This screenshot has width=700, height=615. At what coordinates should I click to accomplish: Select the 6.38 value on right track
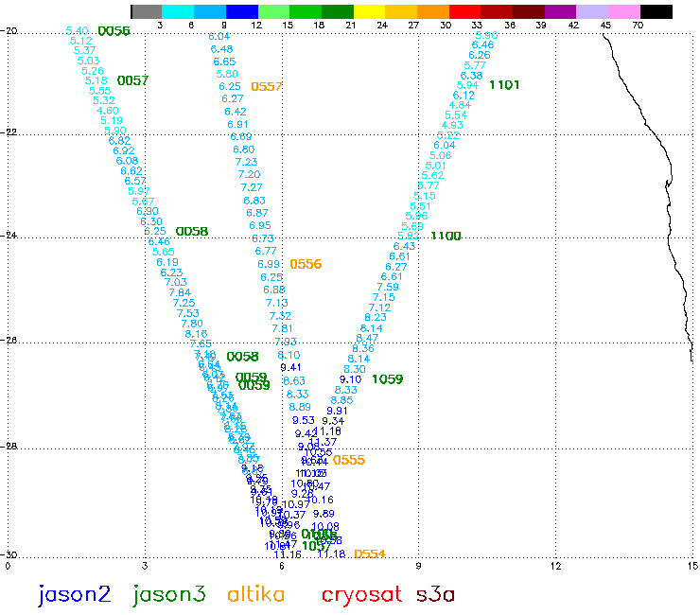(x=471, y=76)
